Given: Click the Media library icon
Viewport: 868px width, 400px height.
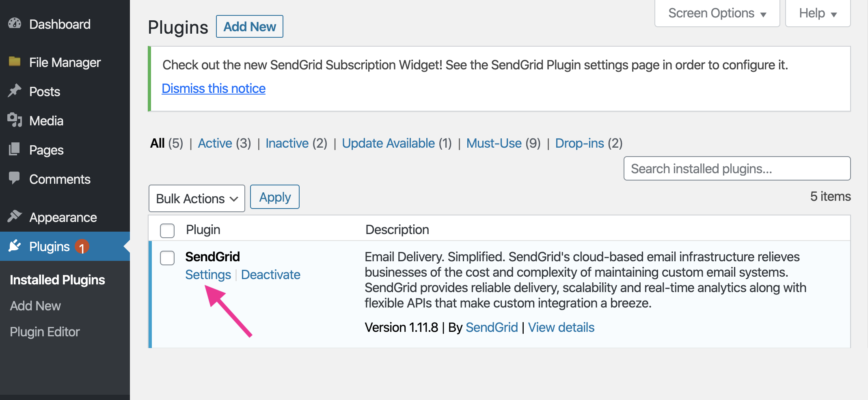Looking at the screenshot, I should pyautogui.click(x=15, y=120).
